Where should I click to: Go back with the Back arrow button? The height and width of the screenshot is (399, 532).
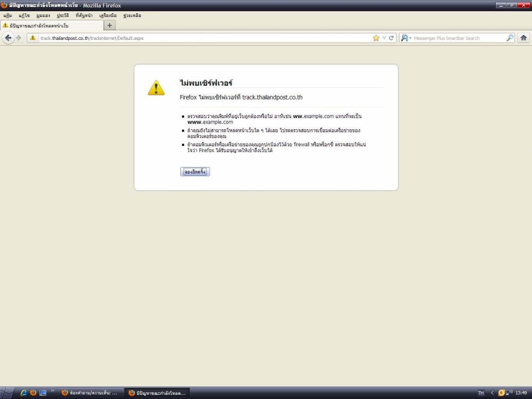click(x=8, y=38)
